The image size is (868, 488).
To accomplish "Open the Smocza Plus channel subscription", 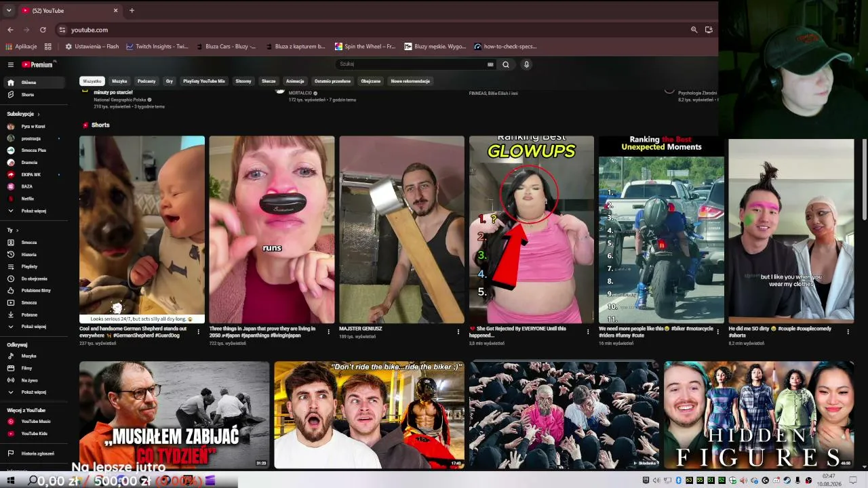I will click(x=33, y=150).
